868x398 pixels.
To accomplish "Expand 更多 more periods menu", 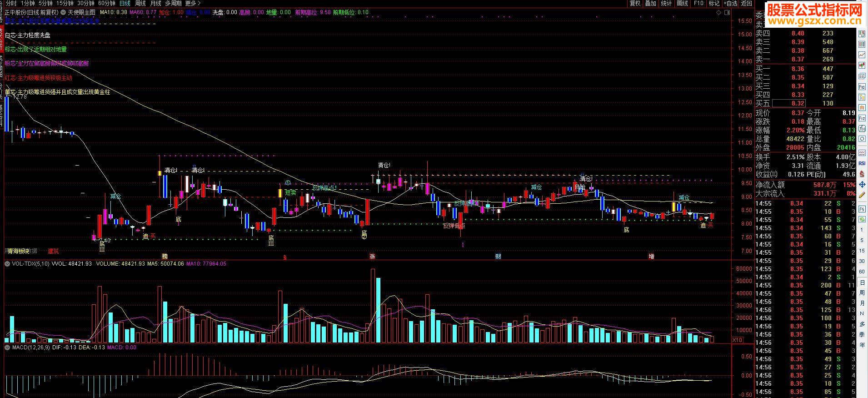I will pos(193,3).
